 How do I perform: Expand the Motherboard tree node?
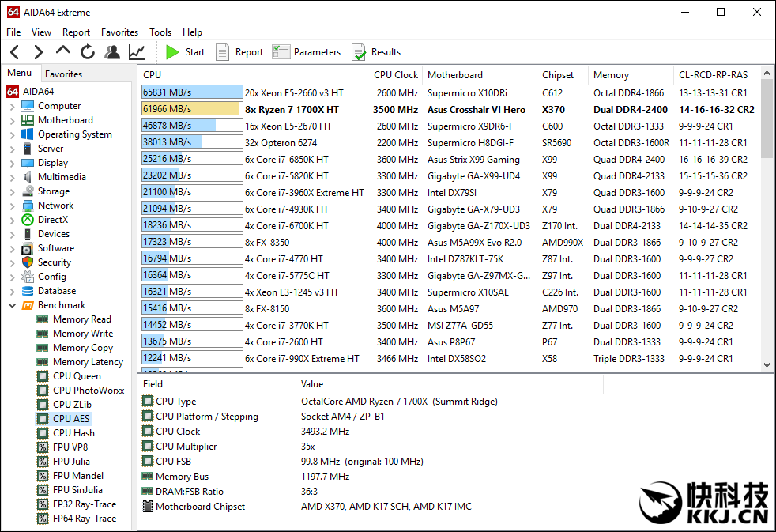[12, 120]
